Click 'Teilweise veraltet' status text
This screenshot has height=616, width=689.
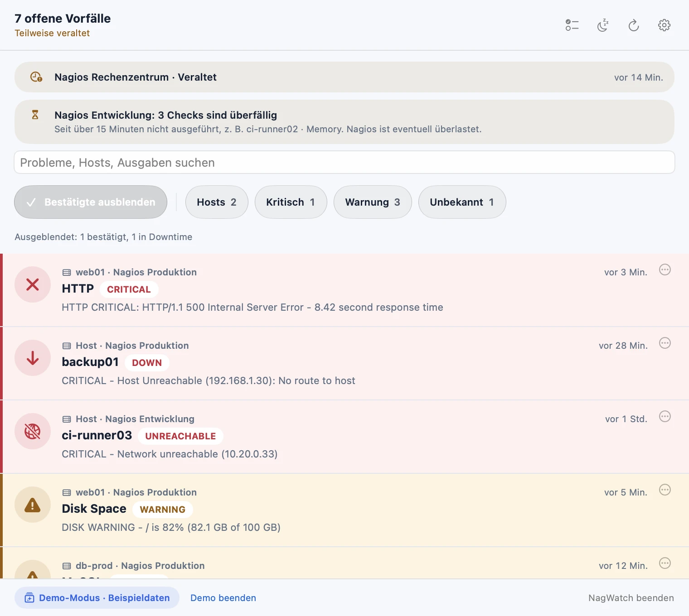click(52, 33)
